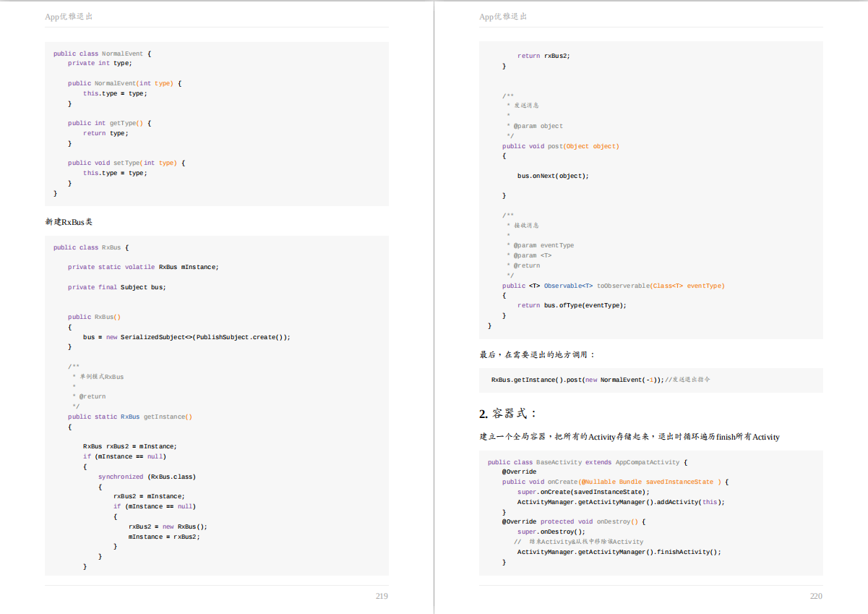The height and width of the screenshot is (614, 868).
Task: Click sentence "最后，在需要退出的地方调用："
Action: click(538, 354)
